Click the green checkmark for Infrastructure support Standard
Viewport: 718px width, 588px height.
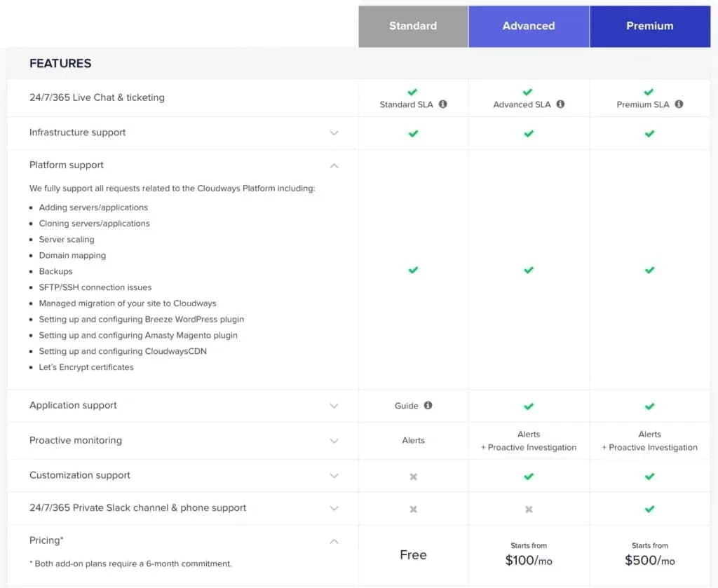[413, 132]
